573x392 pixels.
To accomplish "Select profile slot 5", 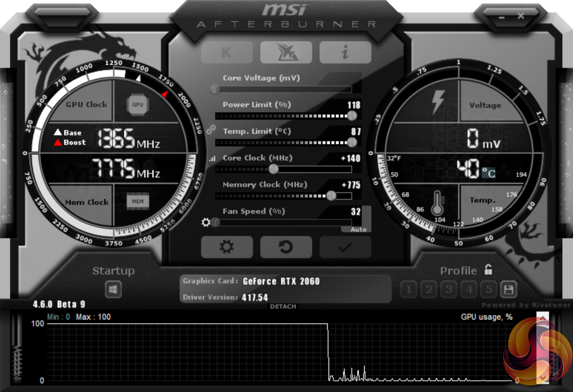I will point(489,290).
